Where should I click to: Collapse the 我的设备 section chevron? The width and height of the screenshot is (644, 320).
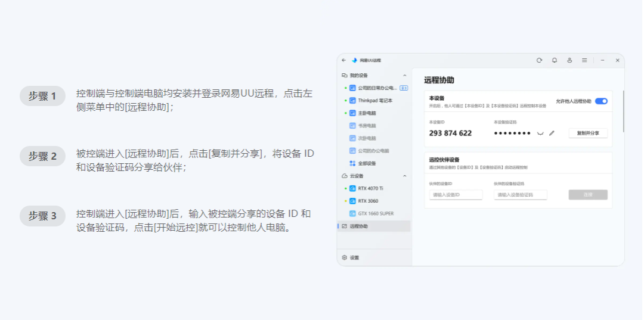pyautogui.click(x=404, y=76)
